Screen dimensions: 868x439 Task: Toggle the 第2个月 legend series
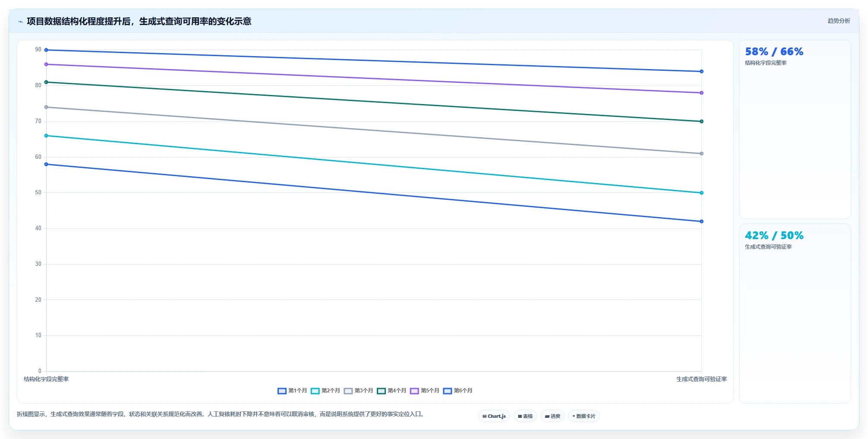click(x=325, y=391)
